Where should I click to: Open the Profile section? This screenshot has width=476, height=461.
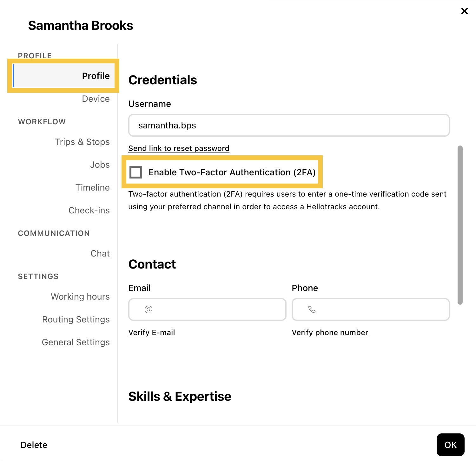[96, 76]
